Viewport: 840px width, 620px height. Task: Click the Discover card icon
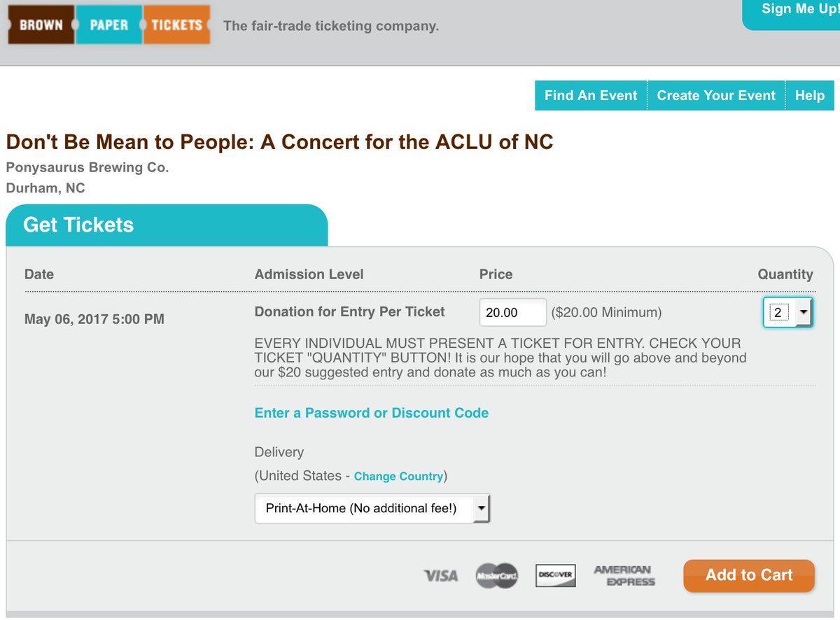click(x=555, y=575)
